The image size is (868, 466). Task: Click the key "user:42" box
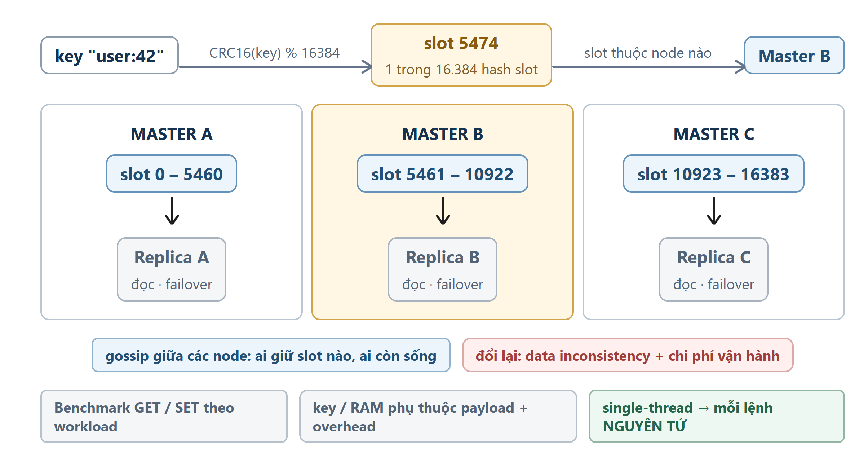(x=110, y=55)
